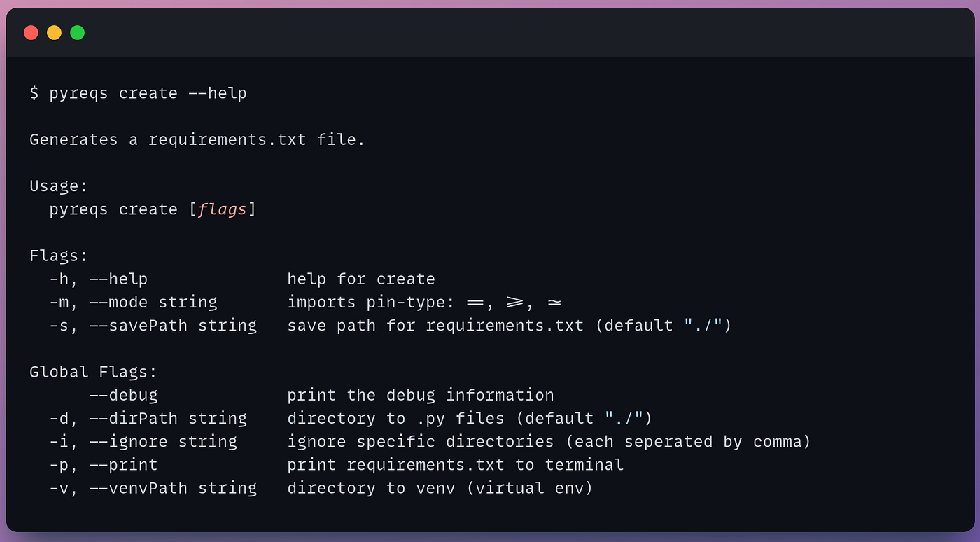
Task: Click the '--print' global flag
Action: click(123, 464)
